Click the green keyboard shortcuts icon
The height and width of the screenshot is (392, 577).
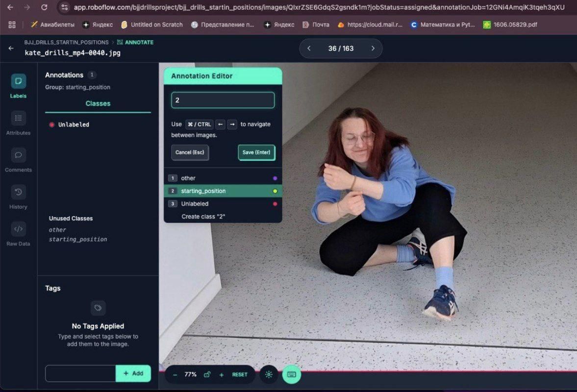(292, 374)
